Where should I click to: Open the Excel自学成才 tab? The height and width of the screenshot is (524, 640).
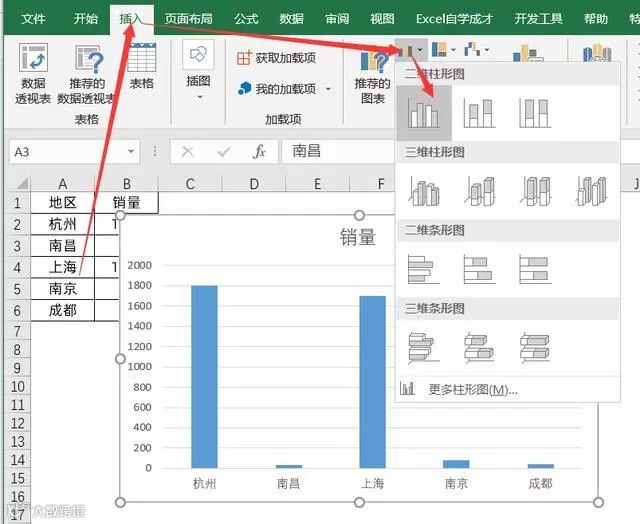tap(455, 18)
